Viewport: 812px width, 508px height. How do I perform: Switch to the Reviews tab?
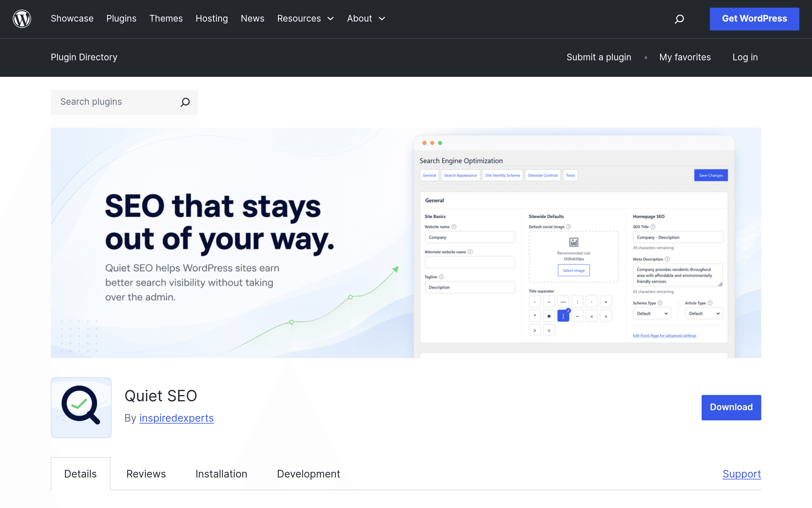(146, 474)
